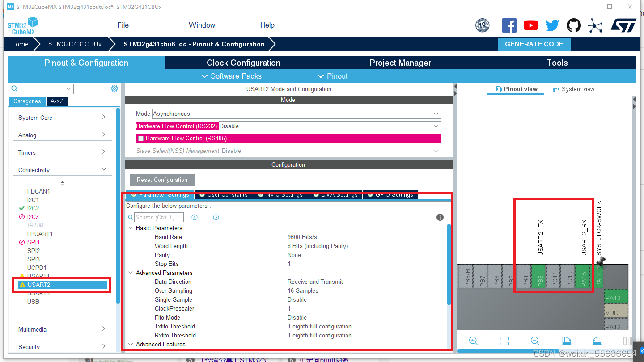Open the Mode Asynchronous dropdown
Image resolution: width=644 pixels, height=362 pixels.
coord(296,114)
